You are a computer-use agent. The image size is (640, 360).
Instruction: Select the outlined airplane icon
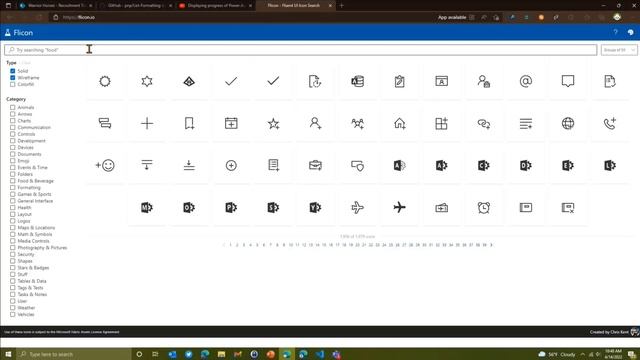tap(358, 207)
